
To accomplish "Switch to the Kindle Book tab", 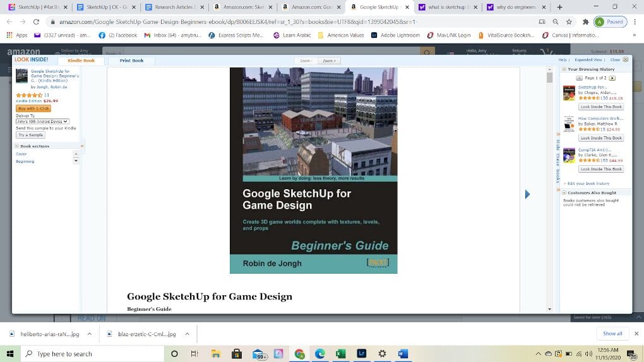I will coord(81,61).
